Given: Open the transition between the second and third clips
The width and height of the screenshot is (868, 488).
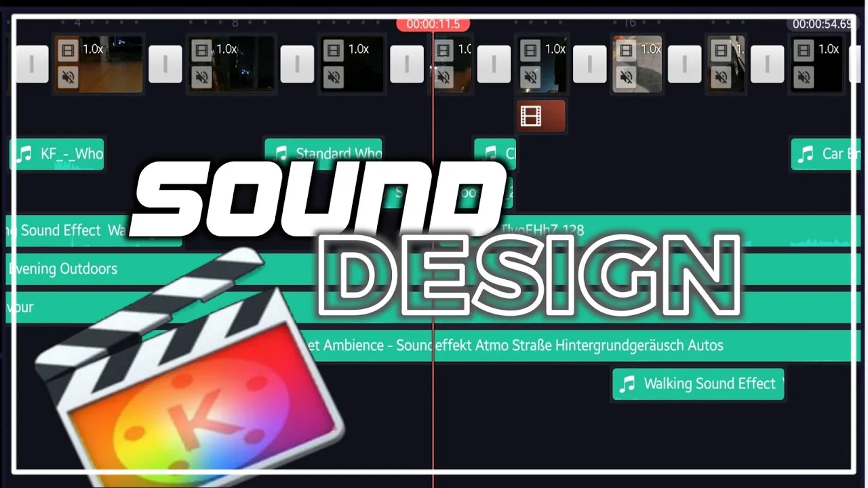Looking at the screenshot, I should (x=298, y=64).
